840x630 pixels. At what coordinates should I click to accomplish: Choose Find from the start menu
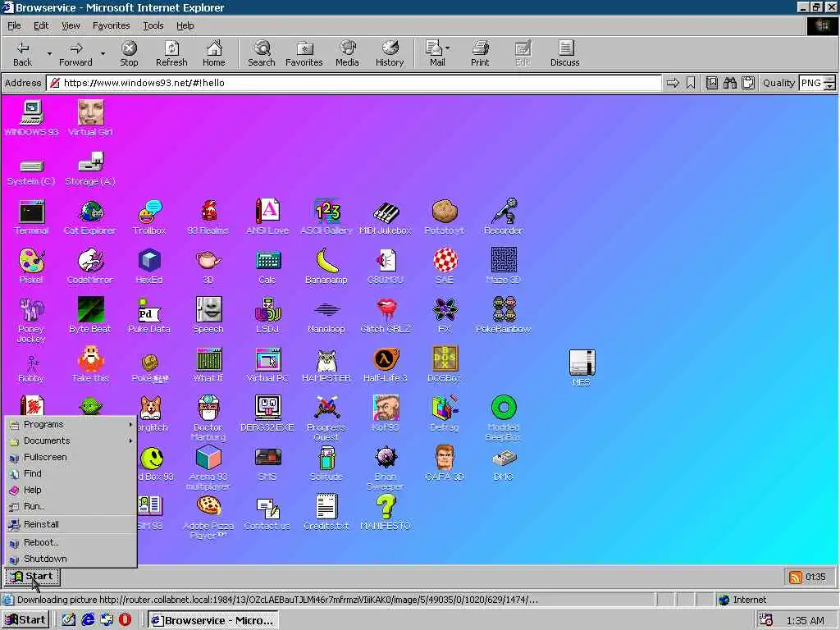[x=71, y=473]
